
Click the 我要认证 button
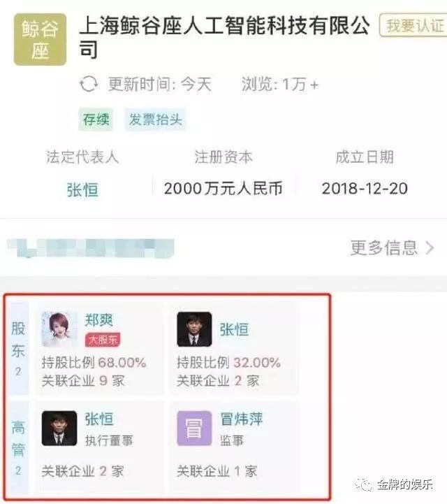pos(413,25)
